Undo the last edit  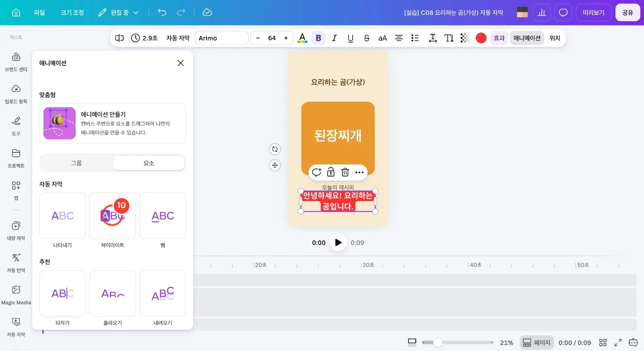(x=162, y=12)
